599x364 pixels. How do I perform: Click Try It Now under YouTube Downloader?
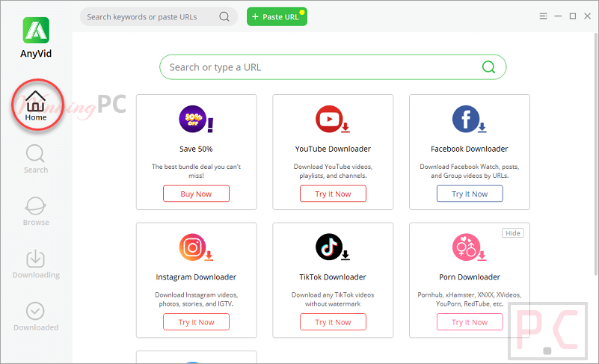tap(333, 194)
